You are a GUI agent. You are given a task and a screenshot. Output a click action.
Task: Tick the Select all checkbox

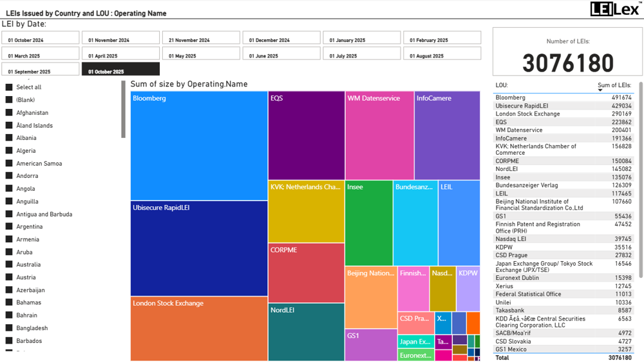click(x=9, y=88)
